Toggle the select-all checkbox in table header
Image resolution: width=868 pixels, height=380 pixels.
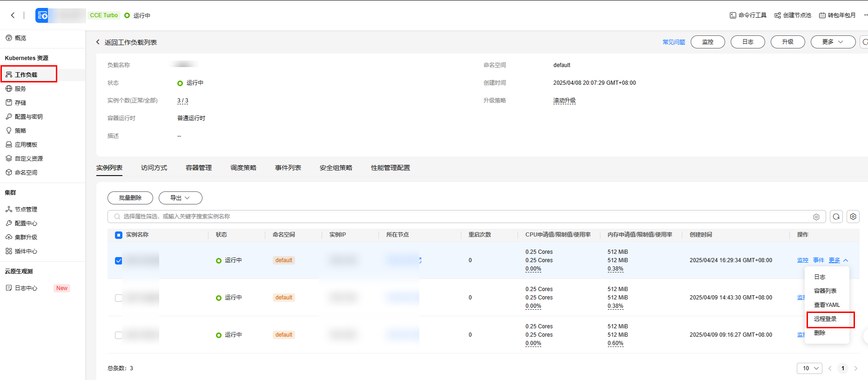[119, 235]
